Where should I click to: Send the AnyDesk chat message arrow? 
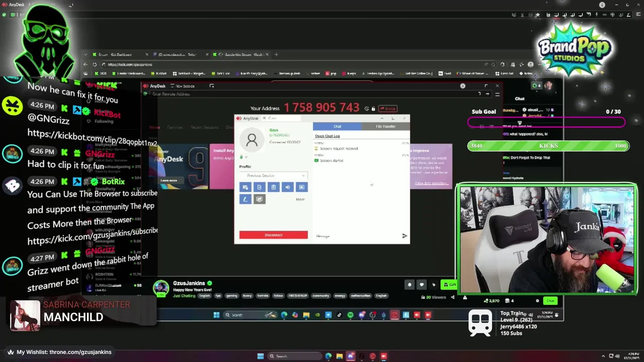(x=405, y=236)
